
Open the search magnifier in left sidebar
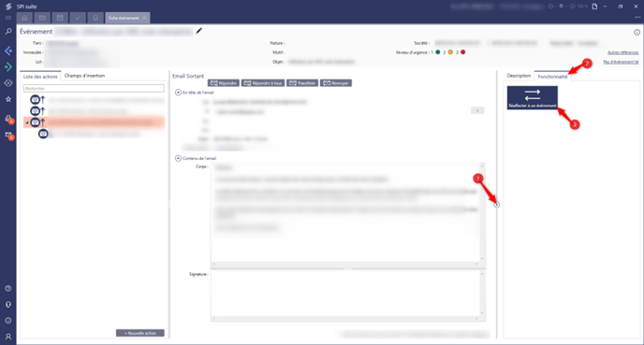point(8,32)
